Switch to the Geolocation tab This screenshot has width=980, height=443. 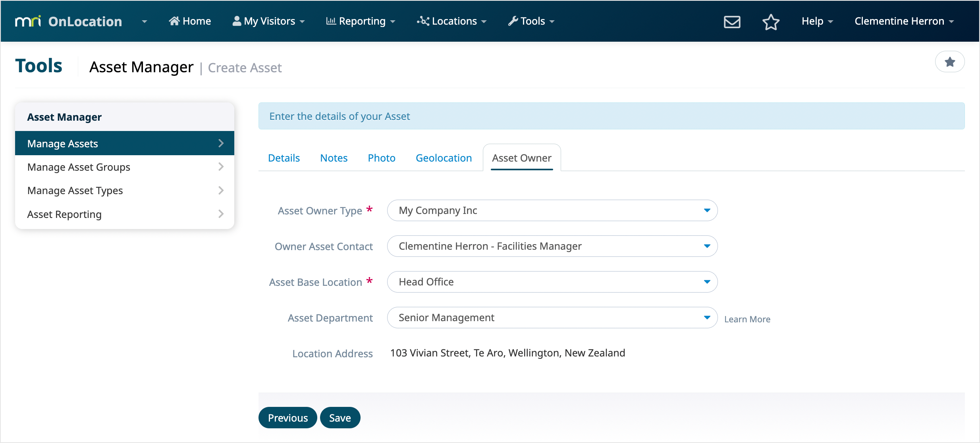point(444,158)
